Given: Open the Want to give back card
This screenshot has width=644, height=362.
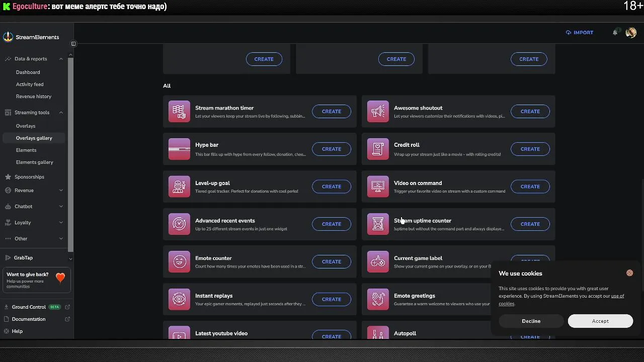Looking at the screenshot, I should 36,281.
